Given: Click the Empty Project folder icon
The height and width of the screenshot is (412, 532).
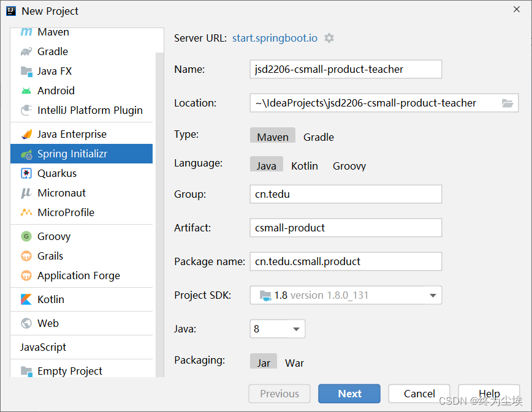Looking at the screenshot, I should coord(26,372).
